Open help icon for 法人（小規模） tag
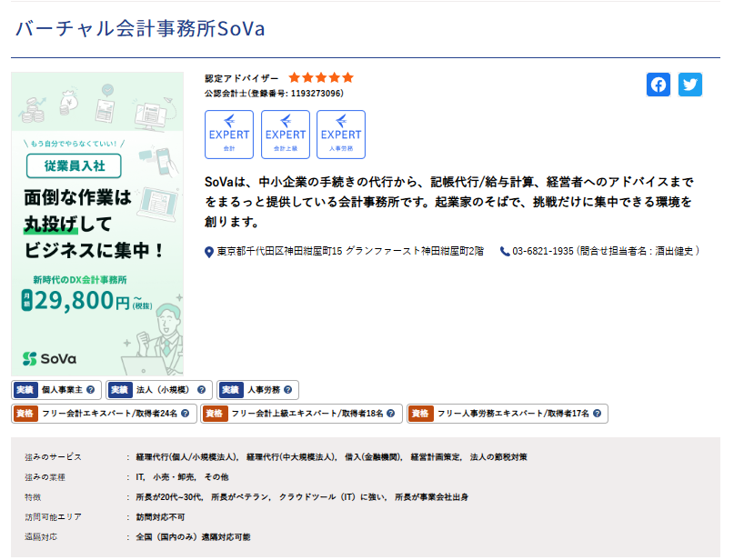This screenshot has width=744, height=560. click(201, 390)
